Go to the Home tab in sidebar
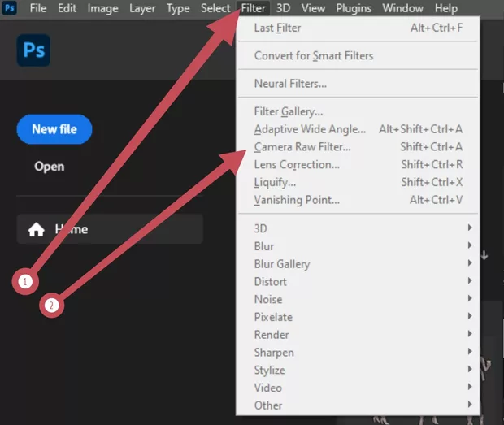Image resolution: width=504 pixels, height=425 pixels. coord(110,229)
